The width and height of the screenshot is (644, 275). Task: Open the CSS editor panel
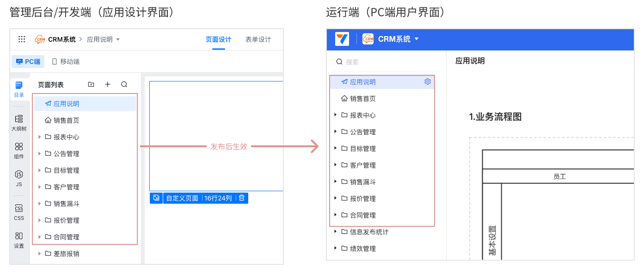pyautogui.click(x=19, y=212)
